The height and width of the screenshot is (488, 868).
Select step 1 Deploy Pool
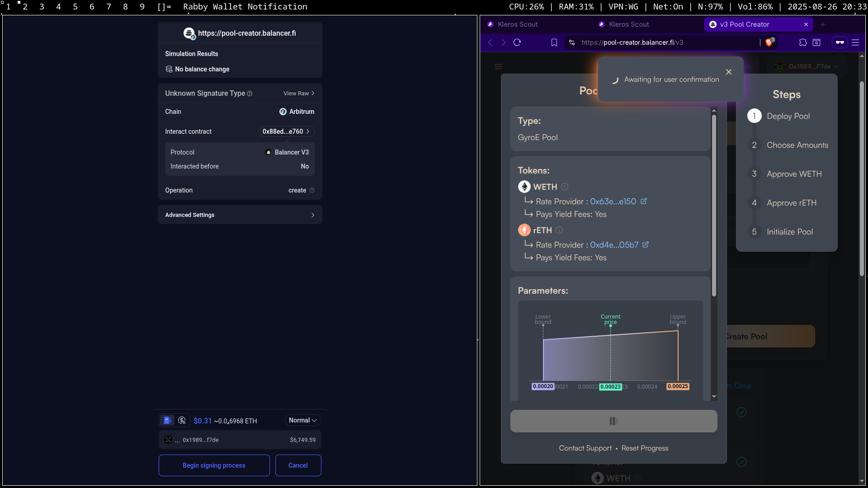coord(778,116)
